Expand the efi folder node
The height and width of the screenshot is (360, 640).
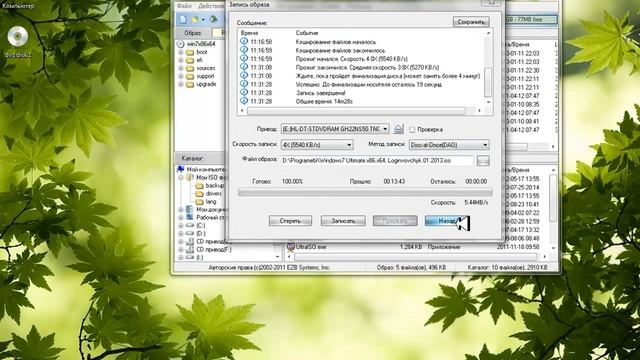pos(181,60)
